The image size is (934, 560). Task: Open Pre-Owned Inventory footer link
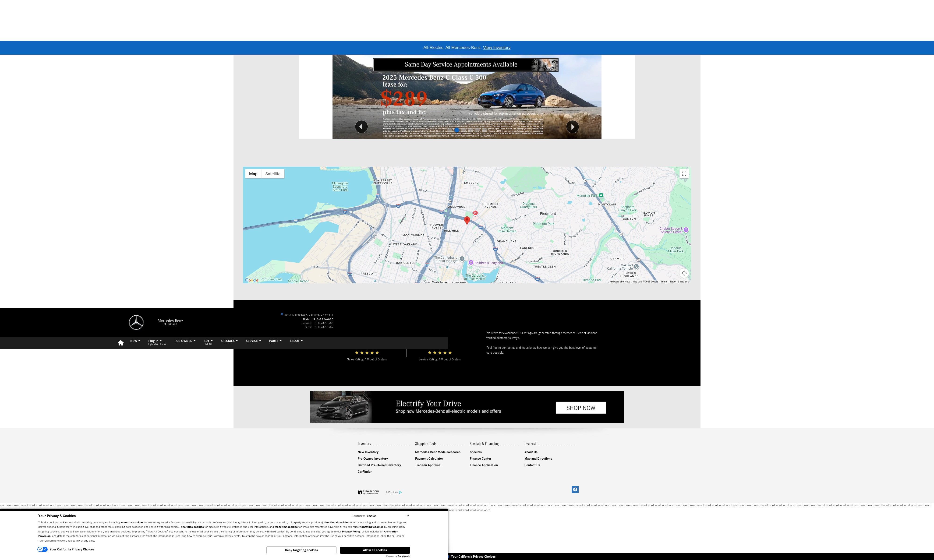click(372, 458)
